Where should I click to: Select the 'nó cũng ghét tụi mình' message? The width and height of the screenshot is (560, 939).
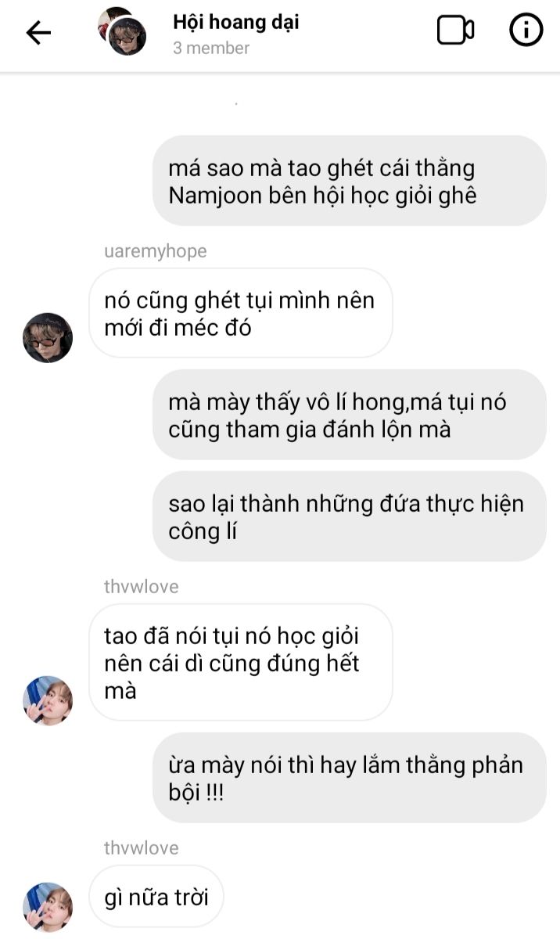[x=240, y=313]
